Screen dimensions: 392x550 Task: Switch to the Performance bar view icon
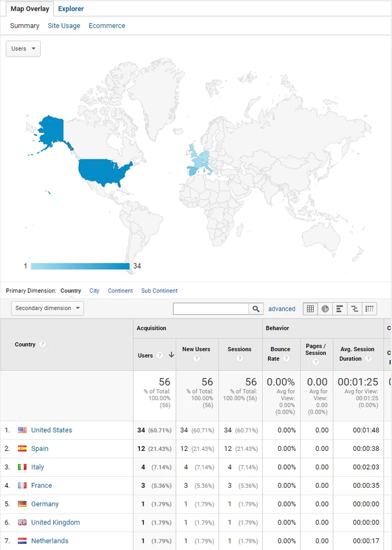pos(340,309)
